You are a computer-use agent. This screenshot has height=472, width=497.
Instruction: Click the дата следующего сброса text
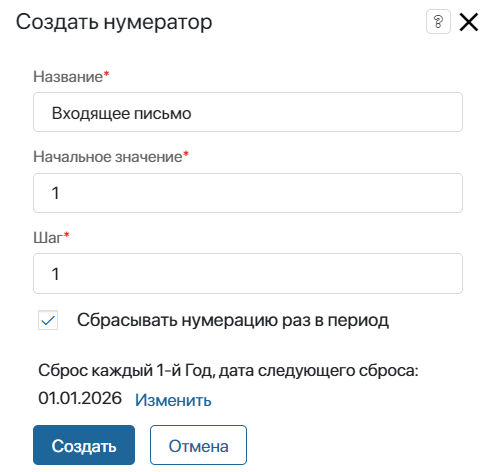pos(318,371)
